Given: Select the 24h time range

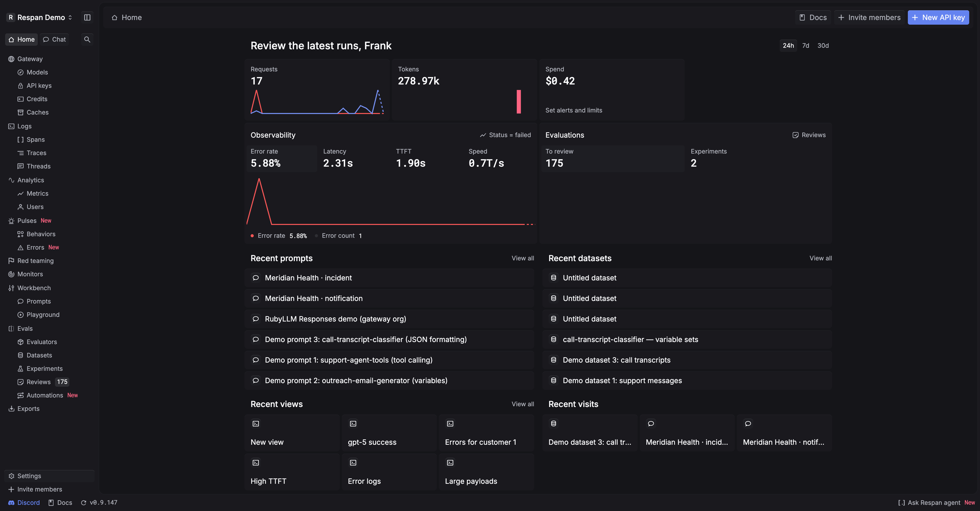Looking at the screenshot, I should pos(788,46).
